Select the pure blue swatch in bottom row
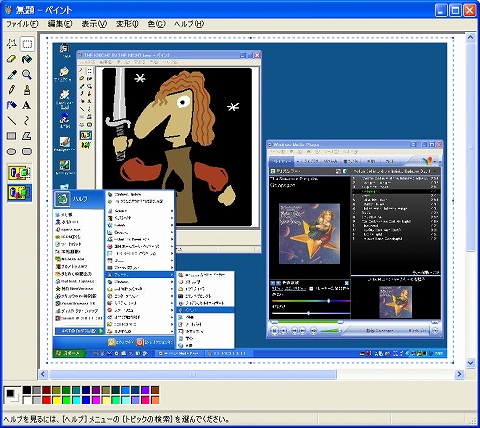This screenshot has width=480, height=428. [86, 400]
